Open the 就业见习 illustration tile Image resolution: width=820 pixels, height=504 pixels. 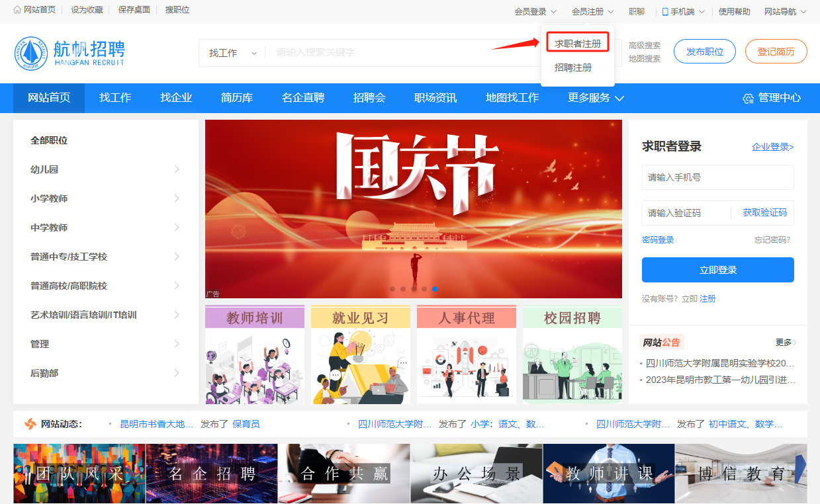(361, 356)
